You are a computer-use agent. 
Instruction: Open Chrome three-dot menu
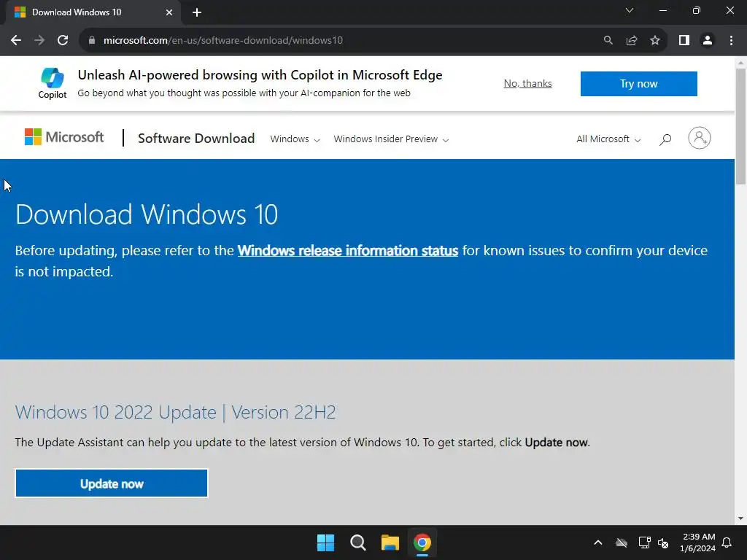point(731,41)
